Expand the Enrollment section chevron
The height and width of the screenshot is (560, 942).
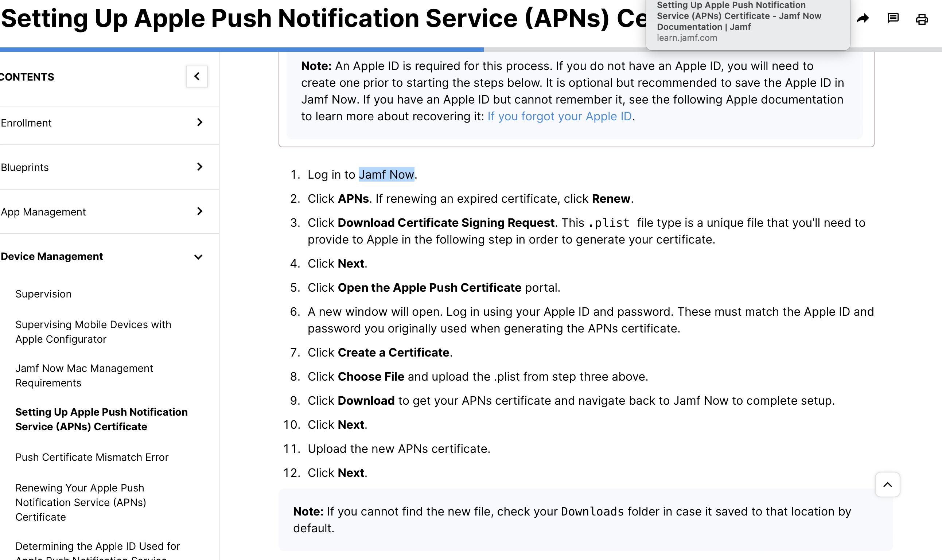click(199, 122)
